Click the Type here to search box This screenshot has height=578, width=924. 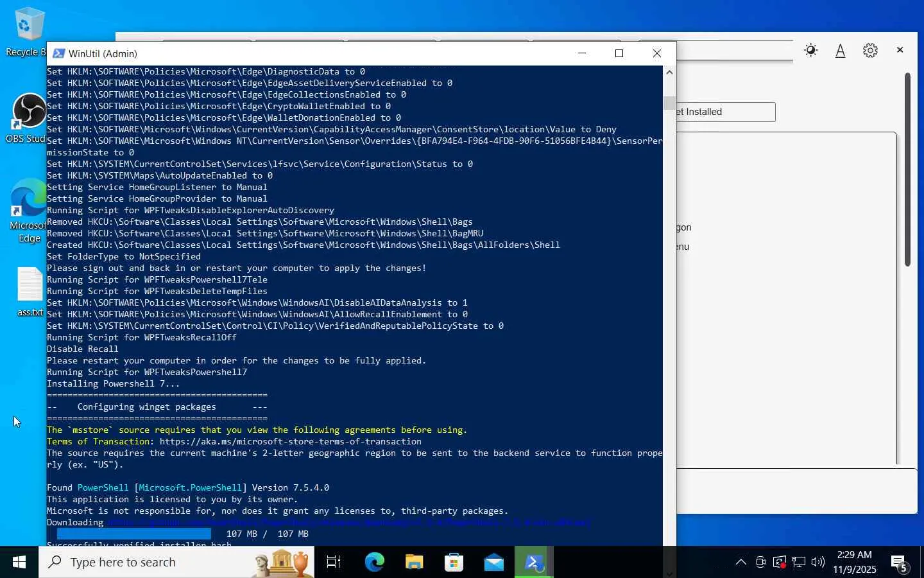(176, 563)
